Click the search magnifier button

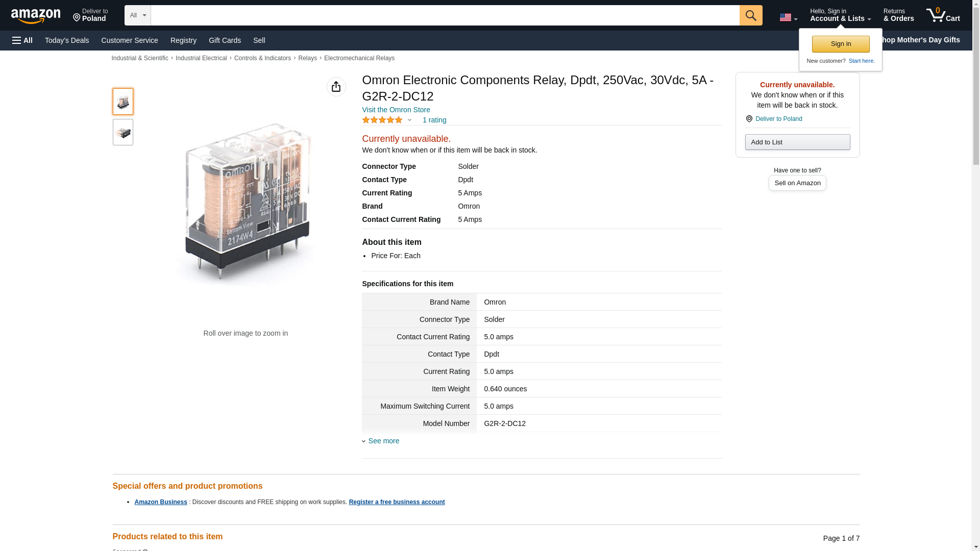(750, 15)
